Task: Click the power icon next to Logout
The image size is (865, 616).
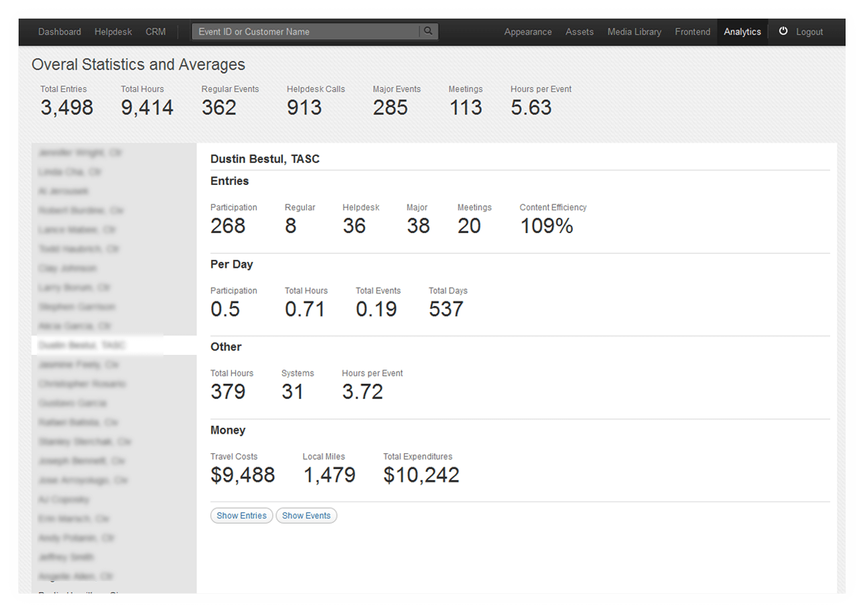Action: point(783,31)
